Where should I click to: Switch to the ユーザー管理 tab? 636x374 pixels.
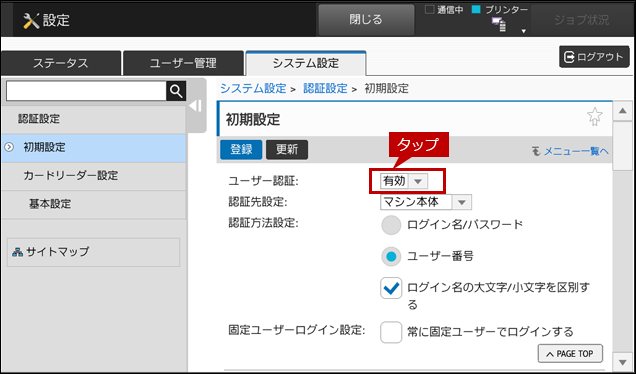[x=183, y=63]
